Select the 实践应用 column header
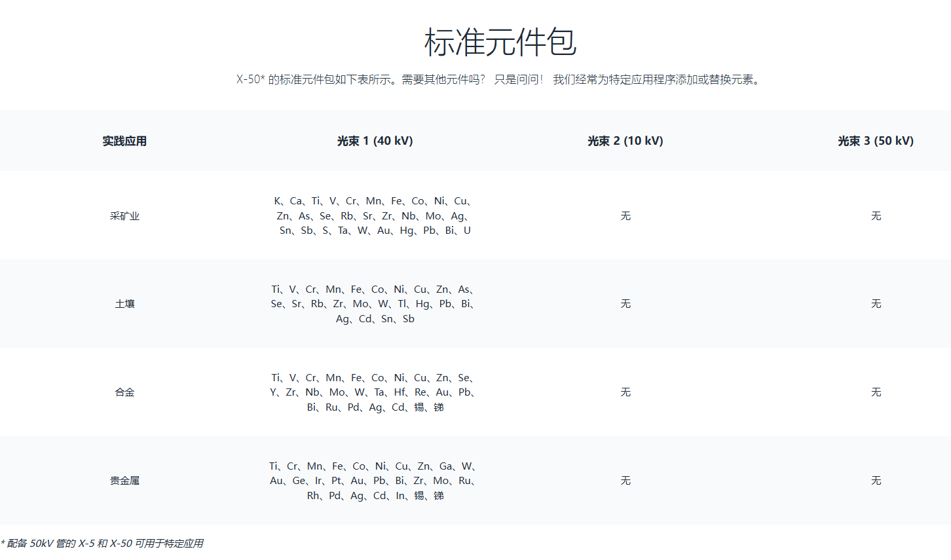 124,141
